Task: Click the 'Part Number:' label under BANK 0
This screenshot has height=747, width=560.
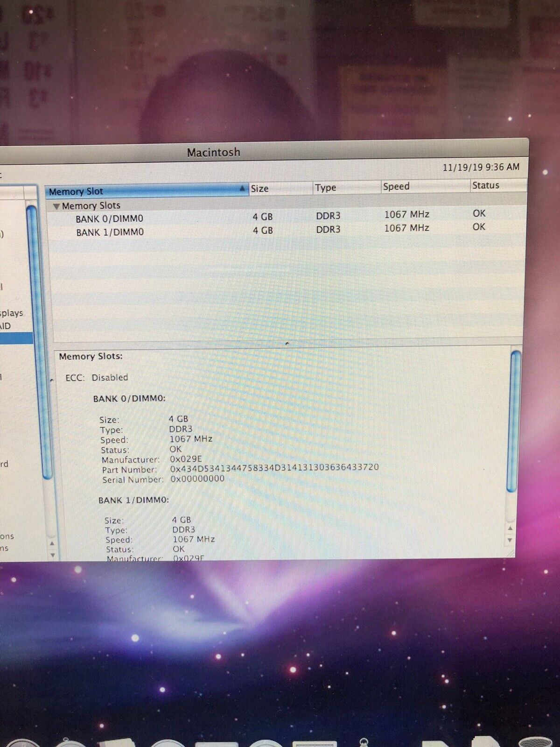Action: click(x=129, y=470)
